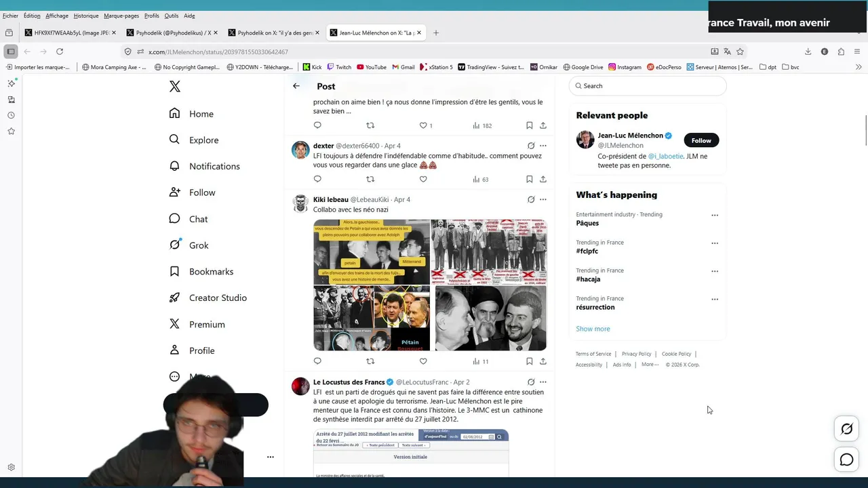
Task: Like the post with 1 like
Action: point(425,125)
